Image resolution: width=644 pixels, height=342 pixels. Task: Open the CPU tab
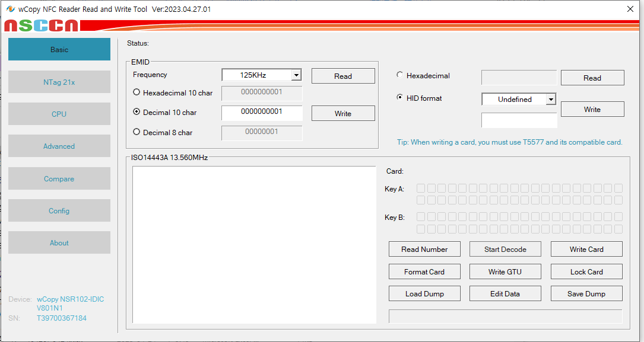(59, 114)
